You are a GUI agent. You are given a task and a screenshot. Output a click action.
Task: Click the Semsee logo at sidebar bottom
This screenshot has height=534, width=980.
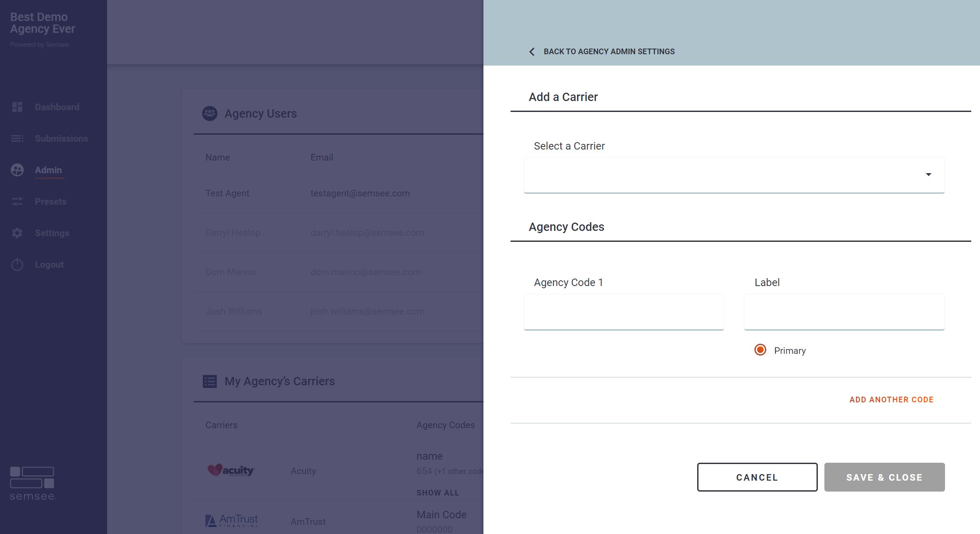click(33, 484)
